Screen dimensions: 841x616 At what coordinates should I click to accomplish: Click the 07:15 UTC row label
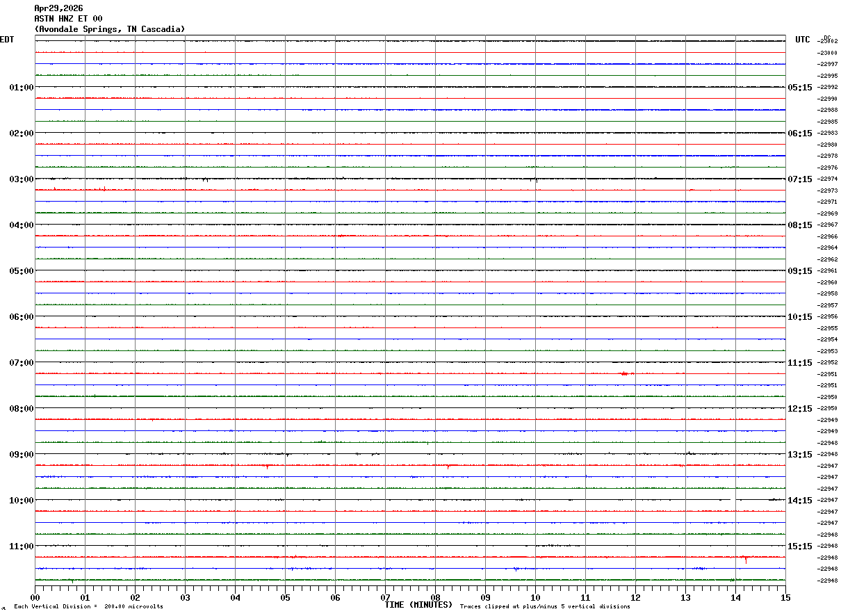tap(800, 179)
